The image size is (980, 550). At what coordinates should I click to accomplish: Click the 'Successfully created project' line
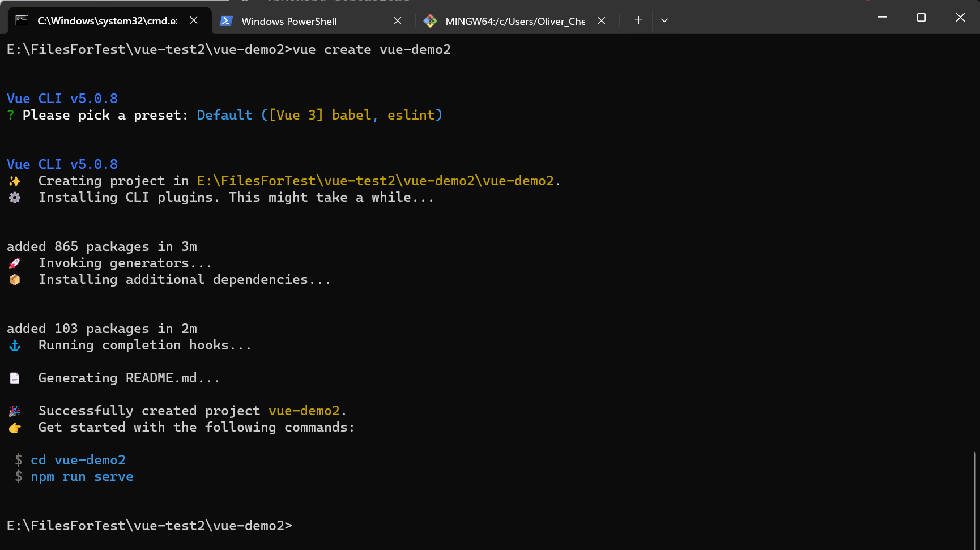tap(193, 411)
